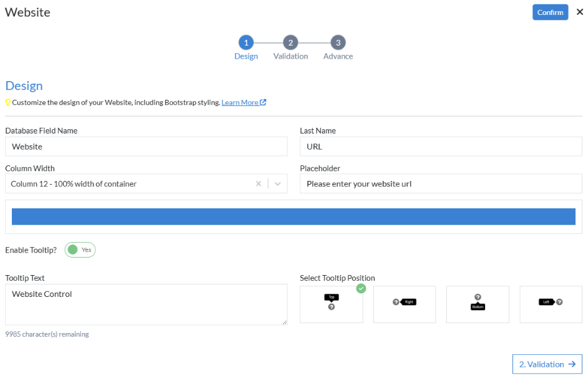Pick the Bottom tooltip position
The image size is (588, 378).
478,304
